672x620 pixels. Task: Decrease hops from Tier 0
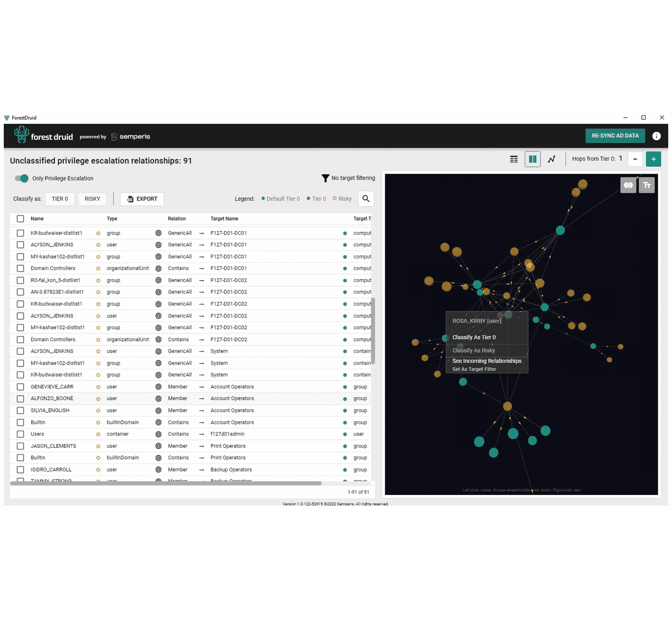635,159
